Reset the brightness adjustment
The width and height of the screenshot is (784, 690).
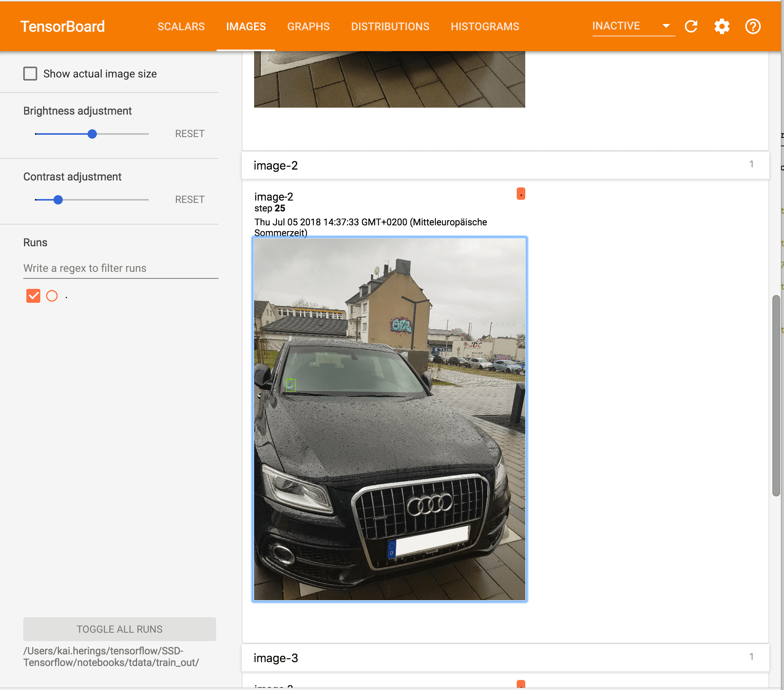[189, 134]
